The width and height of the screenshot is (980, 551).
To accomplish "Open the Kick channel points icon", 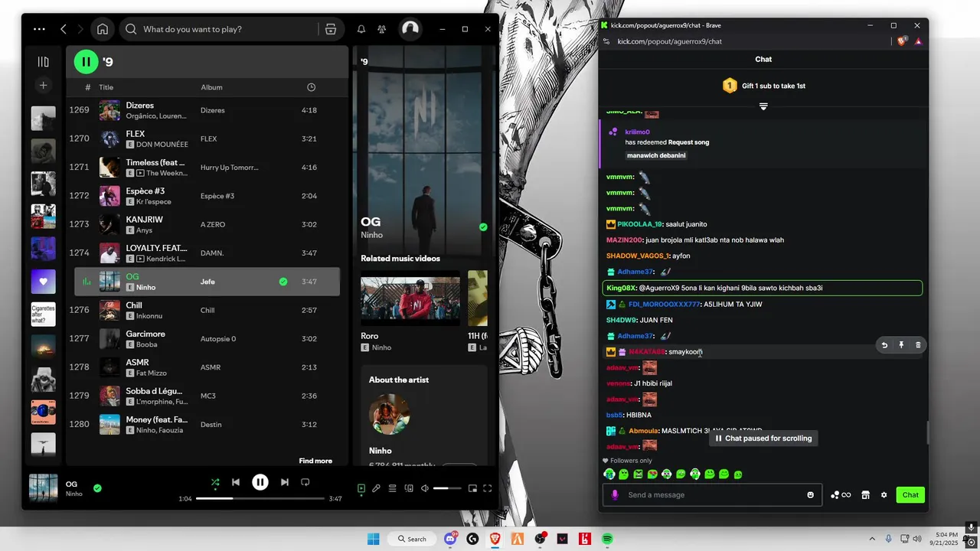I will tap(841, 495).
